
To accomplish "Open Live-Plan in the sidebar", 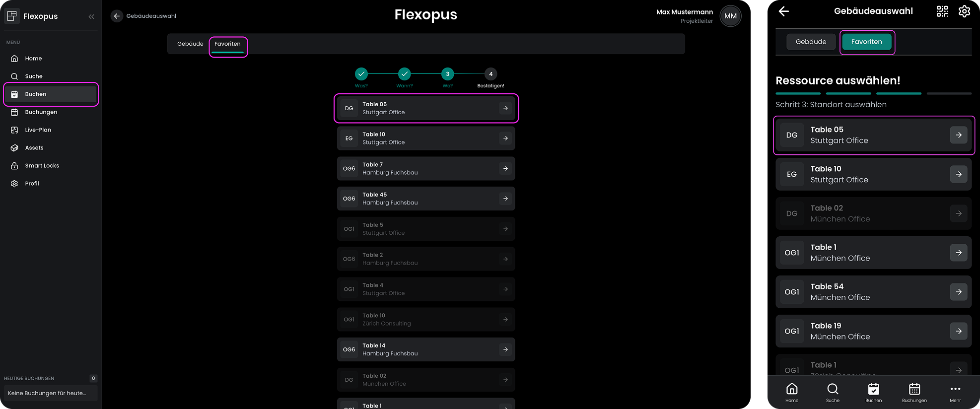I will pos(38,130).
